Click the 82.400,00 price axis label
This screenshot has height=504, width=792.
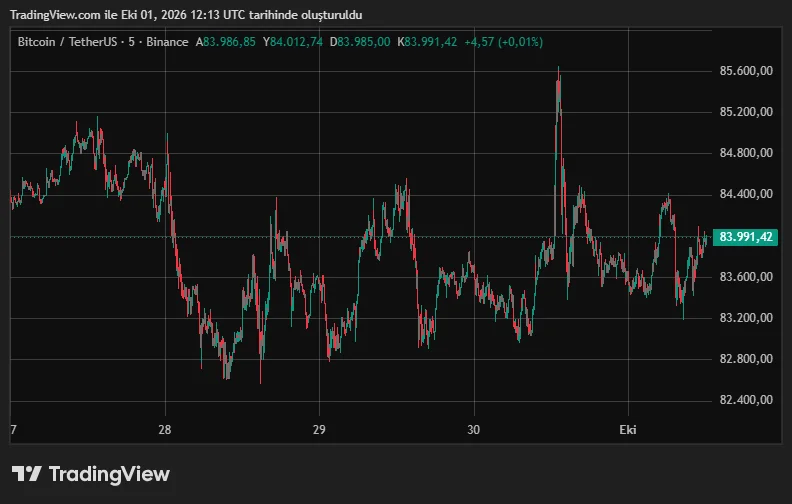(746, 400)
